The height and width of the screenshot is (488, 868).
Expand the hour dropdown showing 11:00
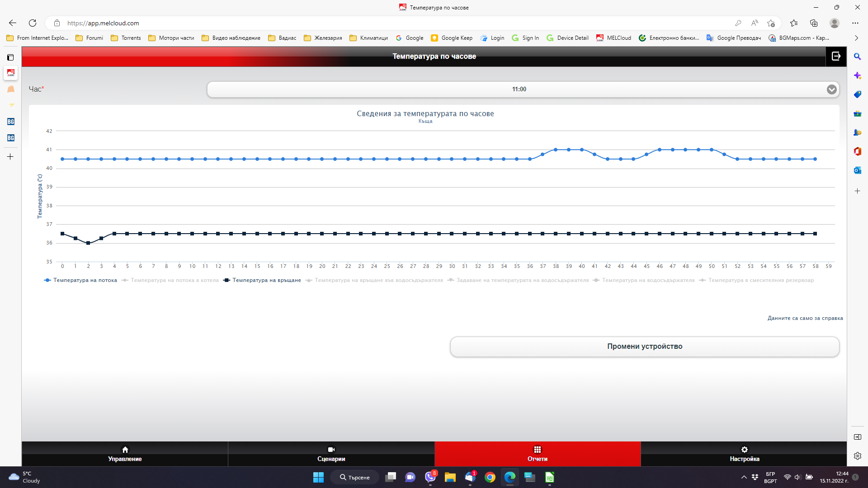tap(519, 89)
